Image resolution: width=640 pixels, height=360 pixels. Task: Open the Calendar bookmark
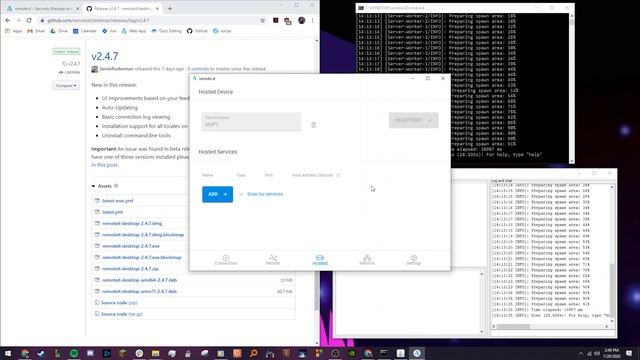(85, 31)
